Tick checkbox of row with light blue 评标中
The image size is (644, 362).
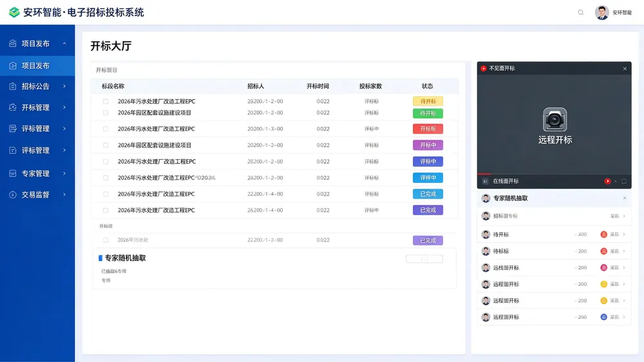tap(106, 178)
